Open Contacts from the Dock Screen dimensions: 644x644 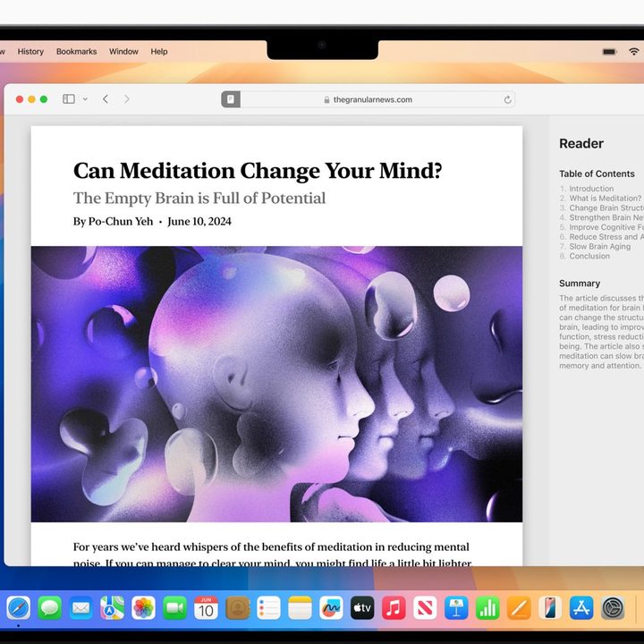(237, 608)
